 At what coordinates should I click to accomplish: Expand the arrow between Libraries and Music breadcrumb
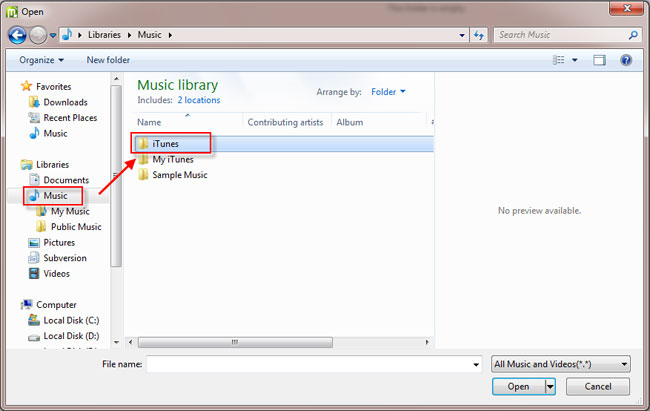tap(129, 35)
